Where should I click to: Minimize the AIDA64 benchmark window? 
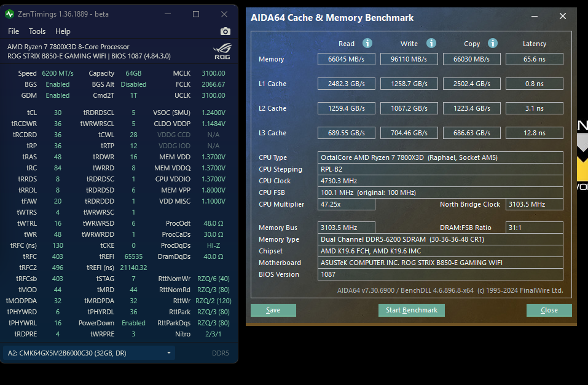point(535,16)
